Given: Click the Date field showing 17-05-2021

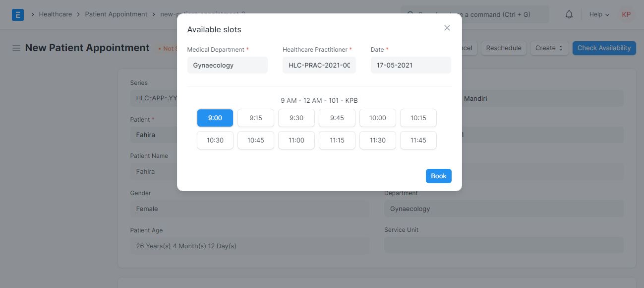Looking at the screenshot, I should point(410,65).
